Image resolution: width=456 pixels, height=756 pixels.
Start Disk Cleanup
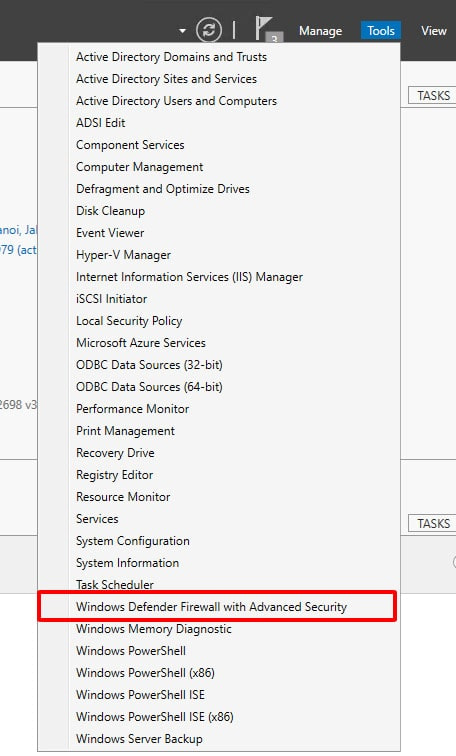[x=219, y=211]
